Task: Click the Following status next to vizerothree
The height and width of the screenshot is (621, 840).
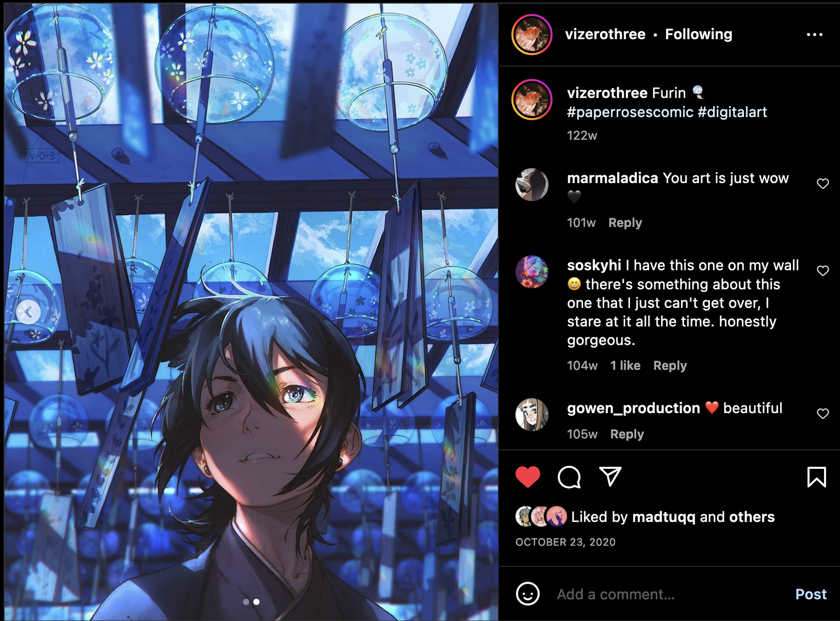Action: point(698,34)
